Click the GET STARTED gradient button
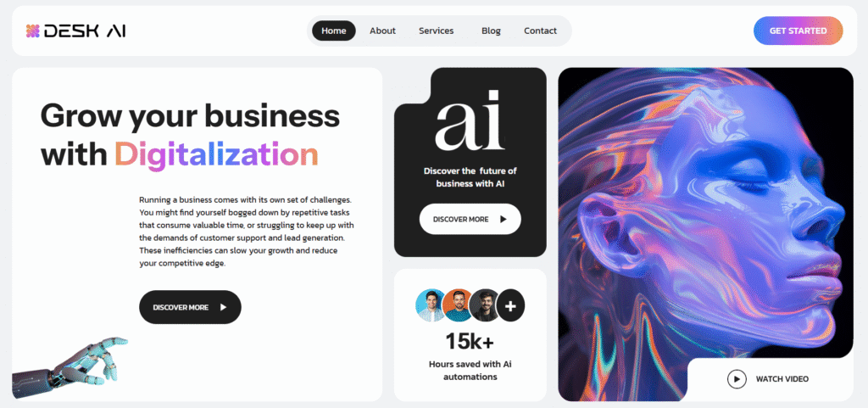Image resolution: width=868 pixels, height=408 pixels. tap(798, 31)
